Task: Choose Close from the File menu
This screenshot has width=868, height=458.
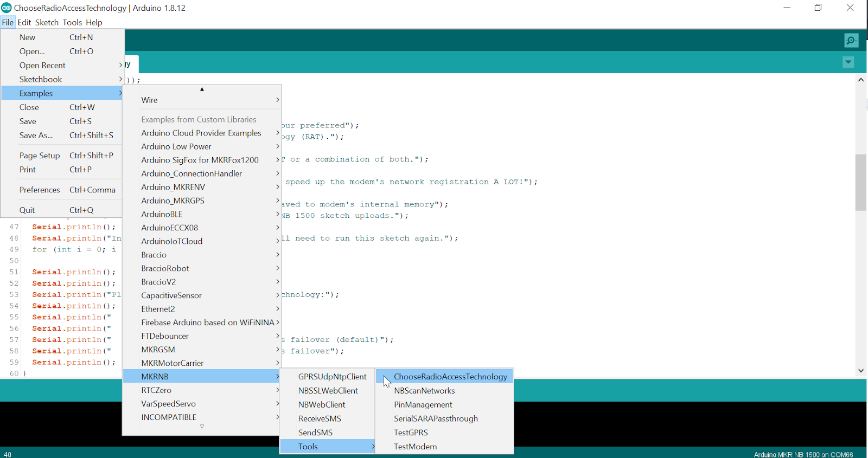Action: pyautogui.click(x=62, y=107)
